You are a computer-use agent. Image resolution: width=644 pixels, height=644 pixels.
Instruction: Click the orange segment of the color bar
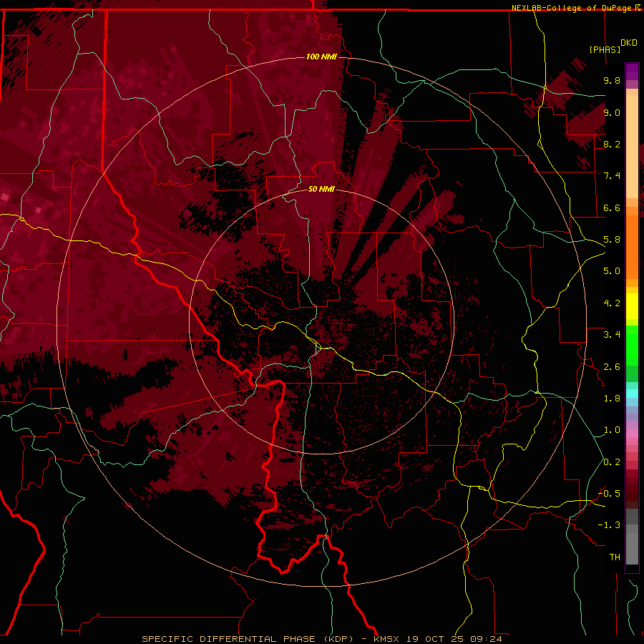tap(632, 246)
